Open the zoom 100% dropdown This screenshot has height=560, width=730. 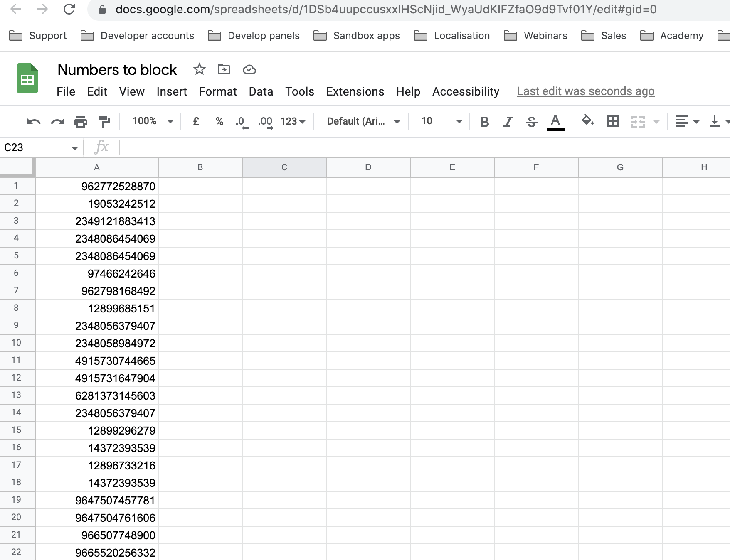(152, 121)
